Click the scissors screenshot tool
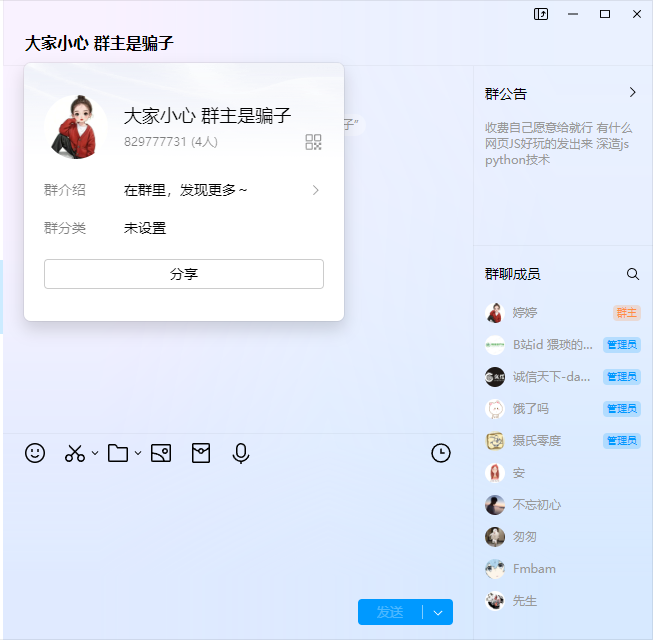 coord(75,453)
